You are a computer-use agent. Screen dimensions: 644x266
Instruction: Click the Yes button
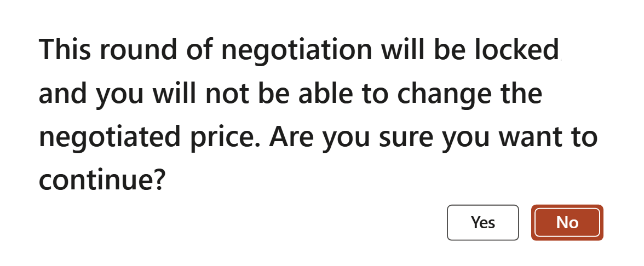click(482, 222)
